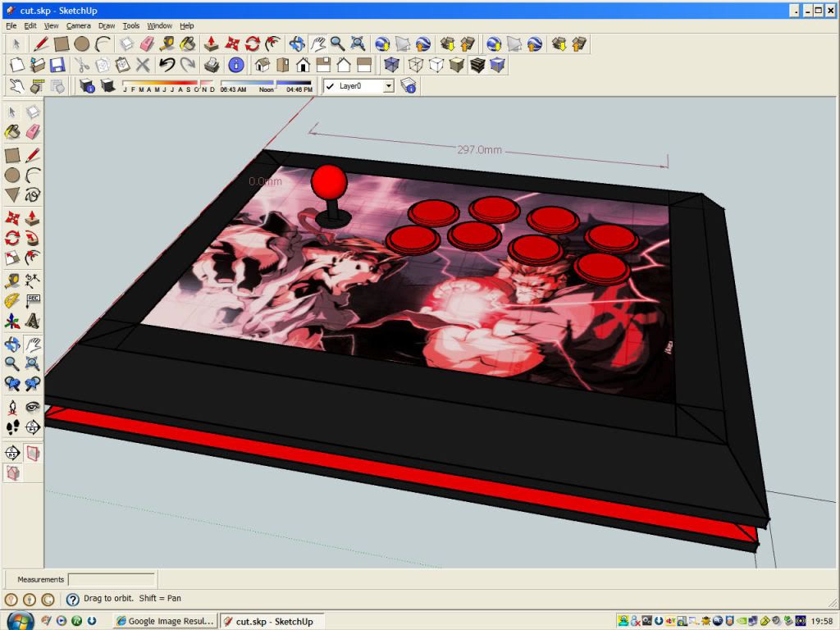Switch to the Back view
This screenshot has width=840, height=630.
tap(344, 65)
